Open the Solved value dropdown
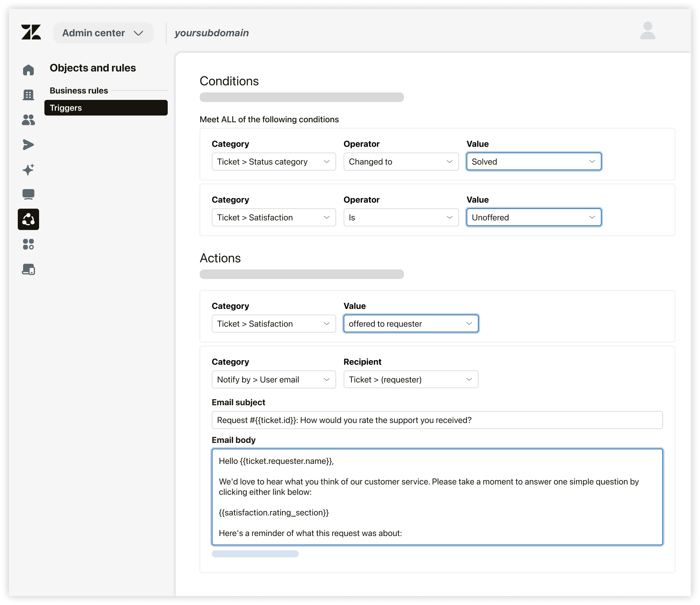The image size is (700, 605). click(534, 162)
